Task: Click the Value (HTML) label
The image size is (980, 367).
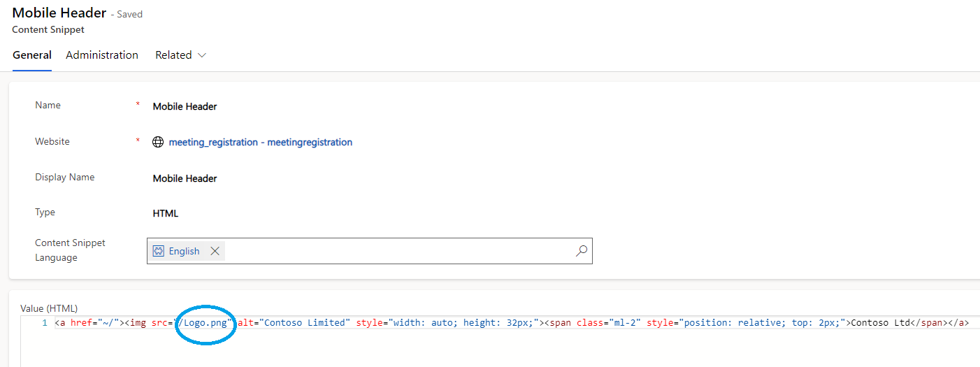Action: click(49, 308)
